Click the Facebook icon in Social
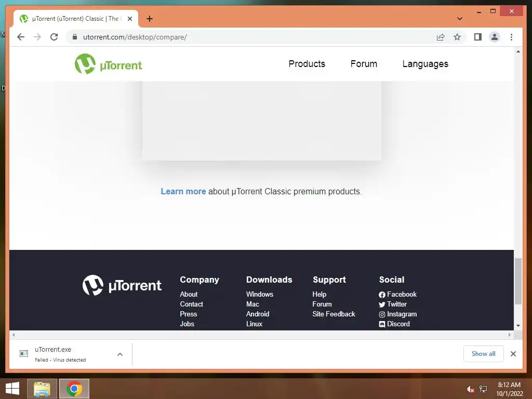The height and width of the screenshot is (399, 532). 382,295
